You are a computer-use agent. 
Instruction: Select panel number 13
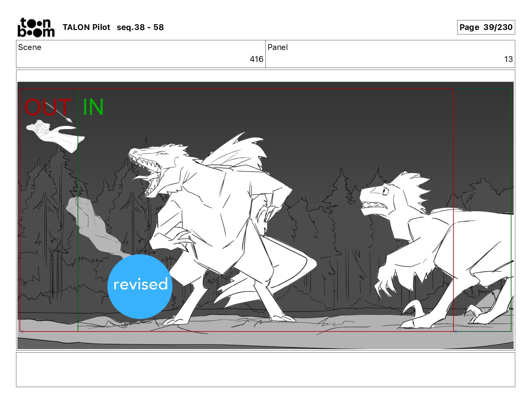508,59
